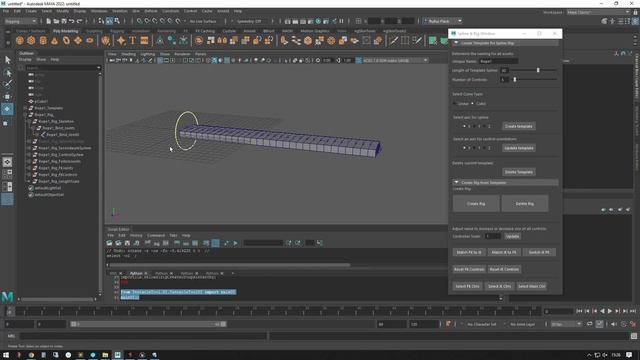Run script with the Execute play icon
The width and height of the screenshot is (640, 360).
click(235, 243)
